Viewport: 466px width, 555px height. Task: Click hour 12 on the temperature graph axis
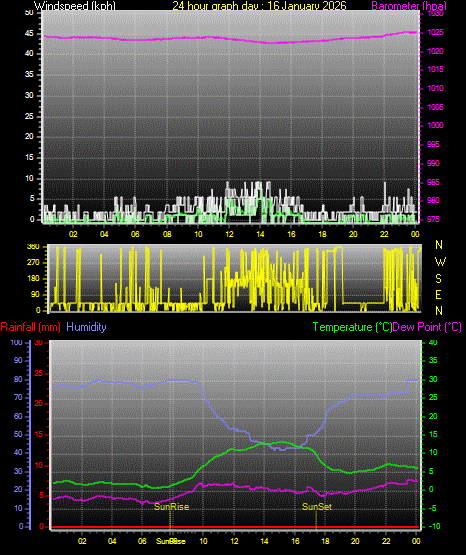pos(234,541)
